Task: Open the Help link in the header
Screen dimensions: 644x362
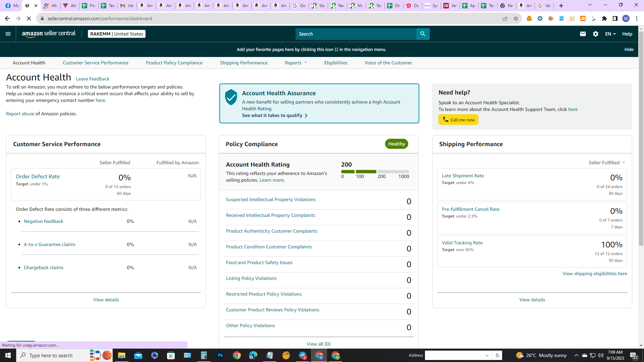Action: pos(627,34)
